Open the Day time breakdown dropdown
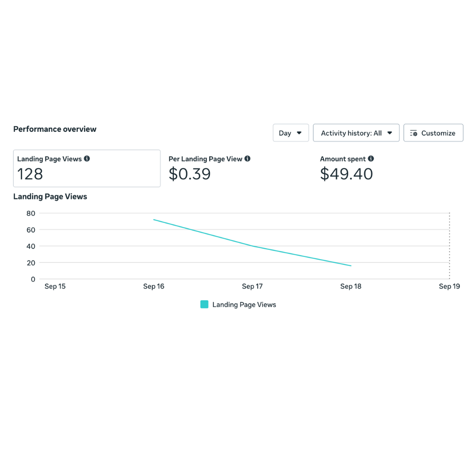The height and width of the screenshot is (476, 476). tap(290, 133)
